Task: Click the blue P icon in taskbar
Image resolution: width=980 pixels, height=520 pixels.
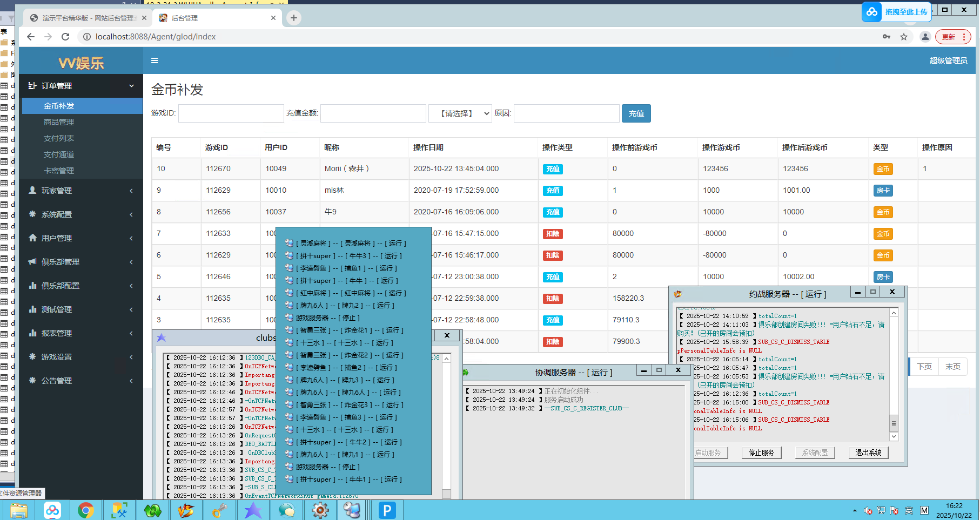Action: pyautogui.click(x=387, y=510)
